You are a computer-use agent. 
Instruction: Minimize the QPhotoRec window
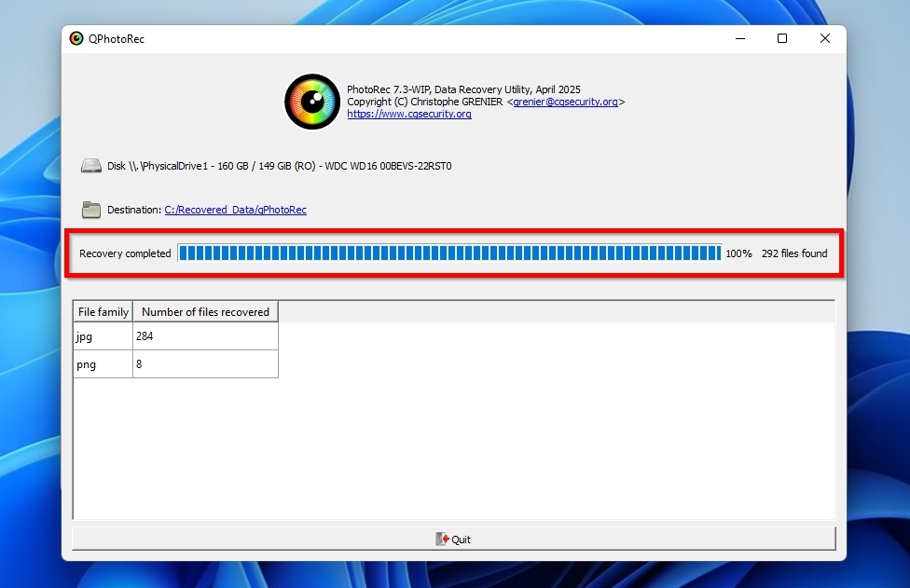click(740, 38)
